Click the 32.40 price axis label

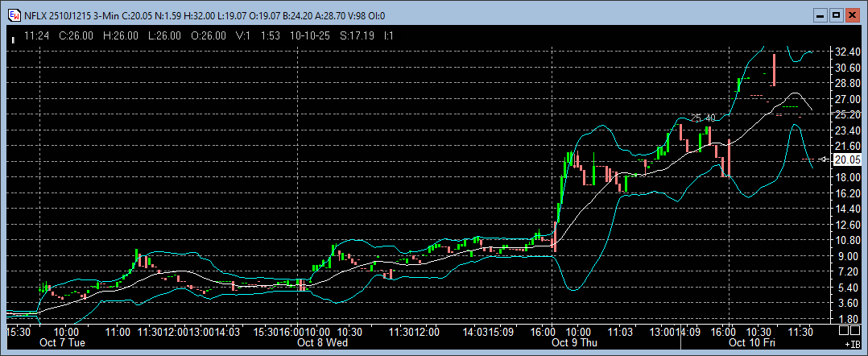(847, 51)
